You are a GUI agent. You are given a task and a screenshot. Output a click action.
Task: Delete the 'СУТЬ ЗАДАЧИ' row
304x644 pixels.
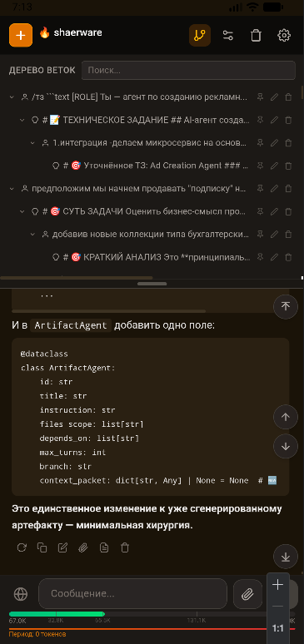pyautogui.click(x=288, y=211)
